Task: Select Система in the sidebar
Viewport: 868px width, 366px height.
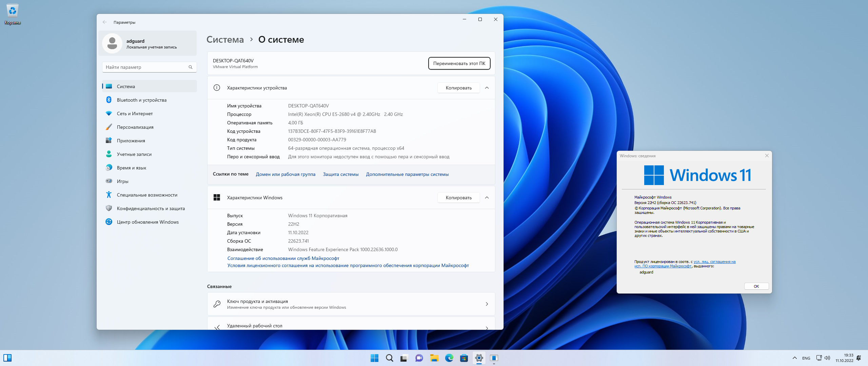Action: tap(149, 86)
